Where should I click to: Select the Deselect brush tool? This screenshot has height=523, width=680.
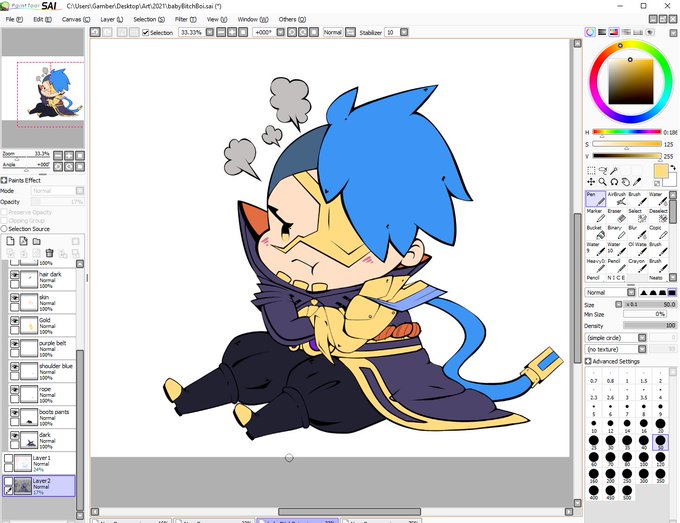(x=658, y=216)
